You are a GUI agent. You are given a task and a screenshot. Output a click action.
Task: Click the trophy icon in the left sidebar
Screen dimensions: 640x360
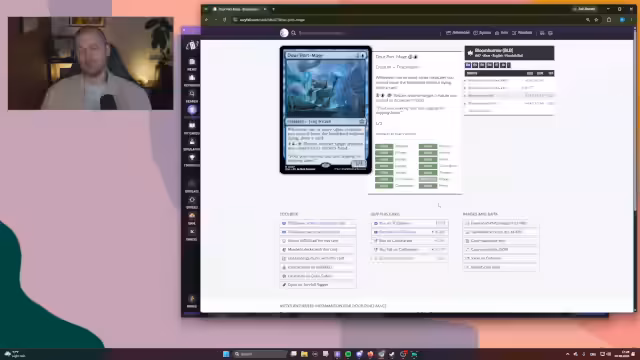(192, 158)
